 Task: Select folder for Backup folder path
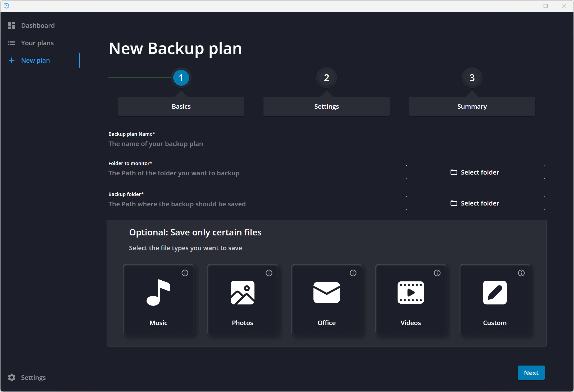pos(475,203)
